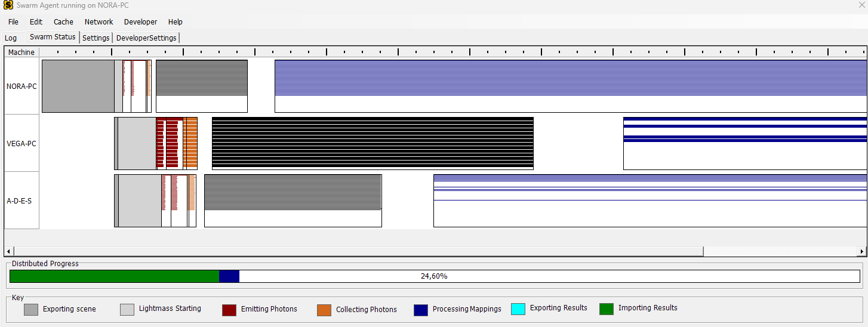Open the Edit menu
868x327 pixels.
[36, 22]
